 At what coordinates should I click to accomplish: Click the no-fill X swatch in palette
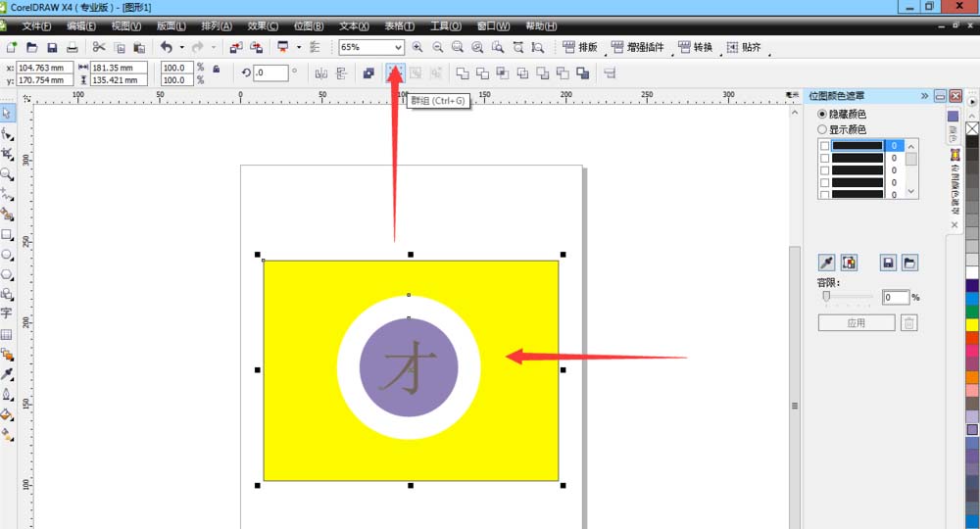(x=972, y=128)
